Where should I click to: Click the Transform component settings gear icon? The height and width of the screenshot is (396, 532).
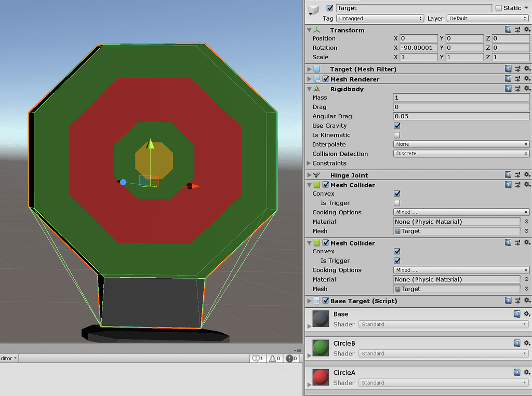[x=527, y=30]
